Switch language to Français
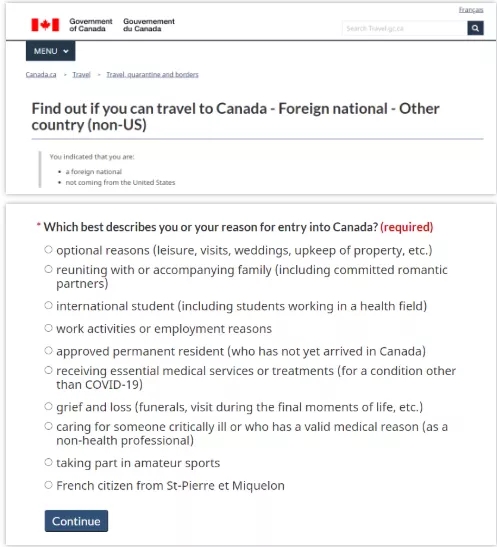This screenshot has height=547, width=497. coord(471,10)
